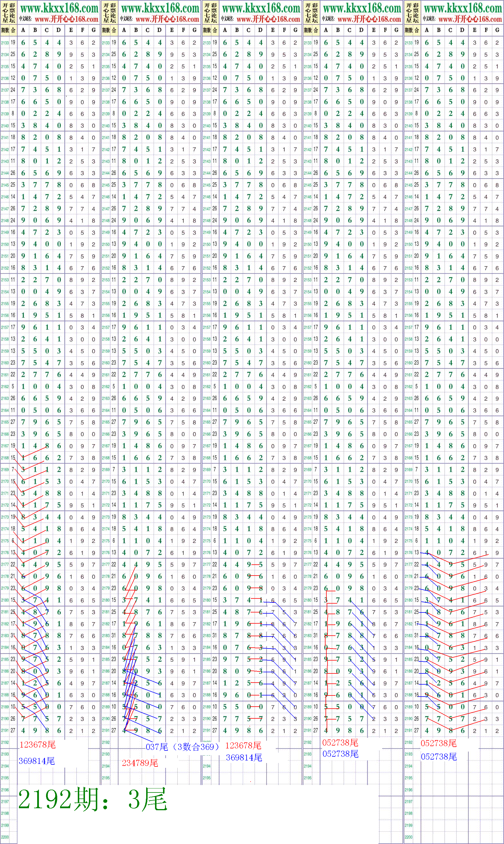Click period 2162 row label in third panel
The width and height of the screenshot is (504, 844).
pyautogui.click(x=207, y=387)
